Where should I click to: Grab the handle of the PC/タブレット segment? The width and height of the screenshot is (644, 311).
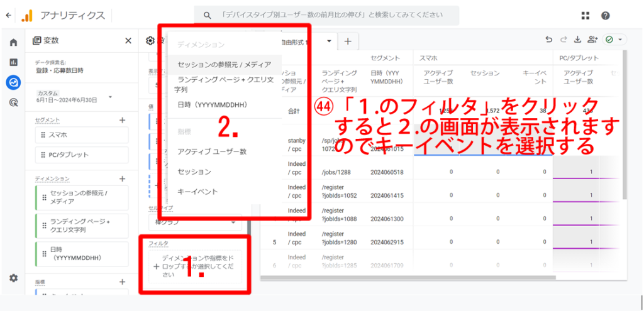point(43,155)
